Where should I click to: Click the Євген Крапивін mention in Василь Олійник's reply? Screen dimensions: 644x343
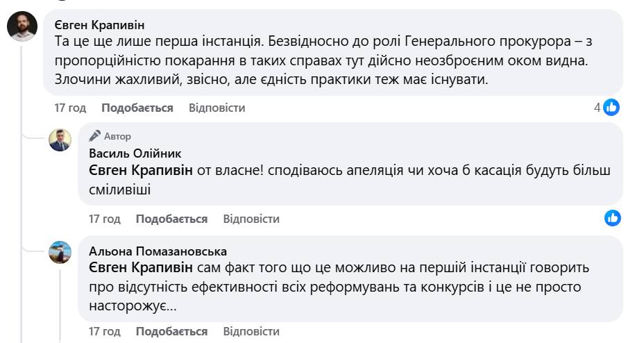pos(141,171)
